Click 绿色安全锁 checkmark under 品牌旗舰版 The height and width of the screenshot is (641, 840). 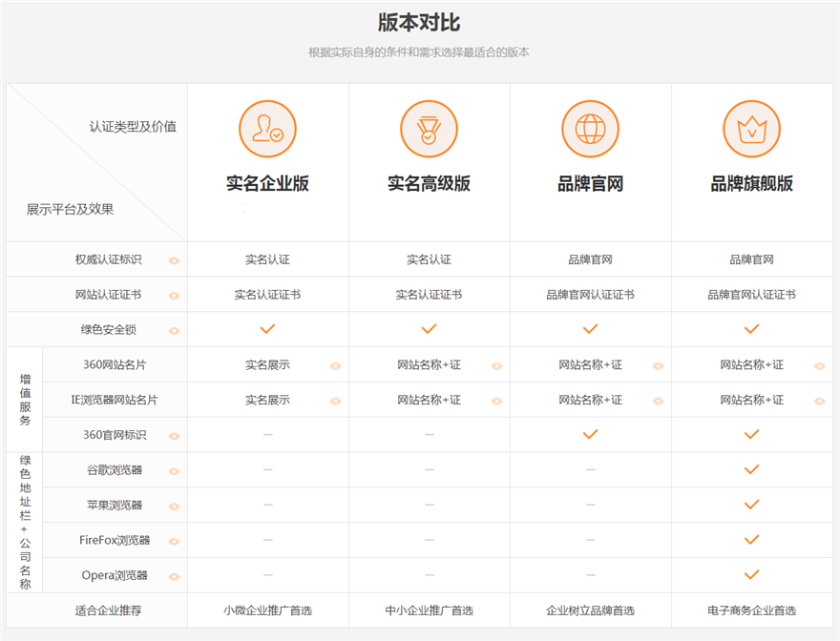click(751, 329)
